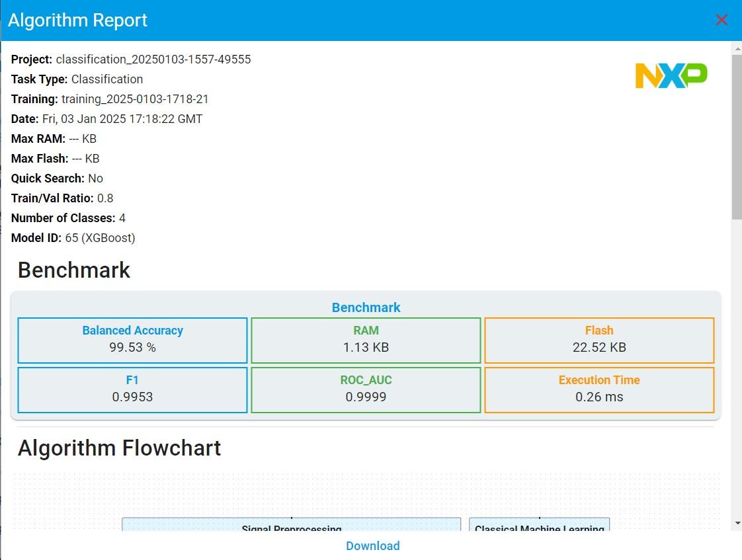
Task: Click the Algorithm Report title text
Action: (x=77, y=20)
